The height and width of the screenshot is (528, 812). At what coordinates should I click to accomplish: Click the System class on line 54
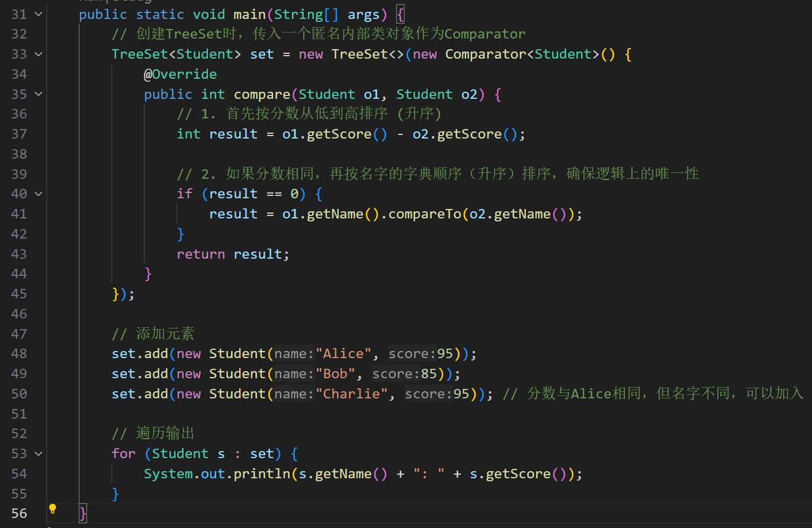coord(168,474)
